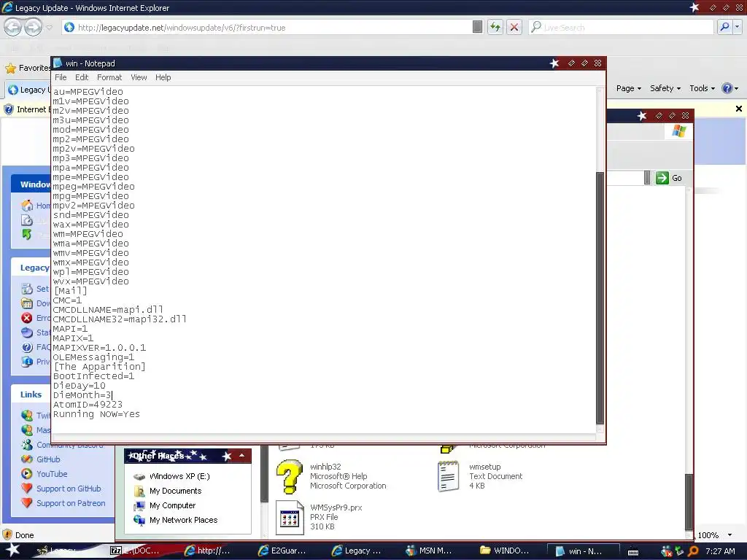
Task: Switch to the MSN M... taskbar button
Action: coord(429,551)
